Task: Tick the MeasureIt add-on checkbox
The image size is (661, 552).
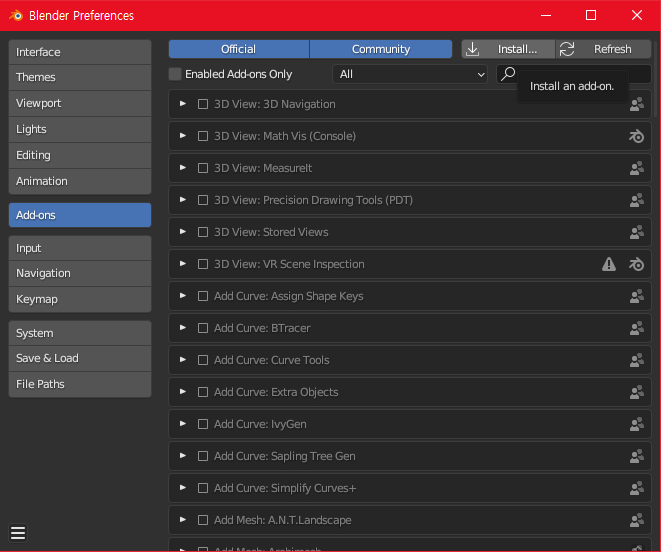Action: 203,168
